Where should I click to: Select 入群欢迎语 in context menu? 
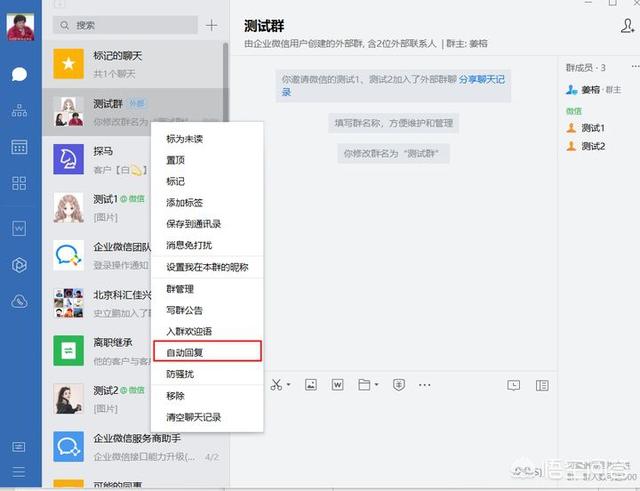(x=207, y=331)
